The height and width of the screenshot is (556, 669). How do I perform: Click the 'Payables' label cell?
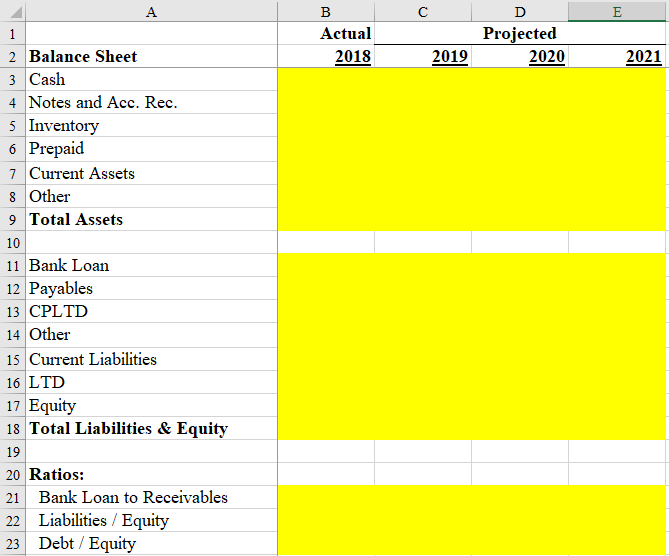(x=151, y=288)
